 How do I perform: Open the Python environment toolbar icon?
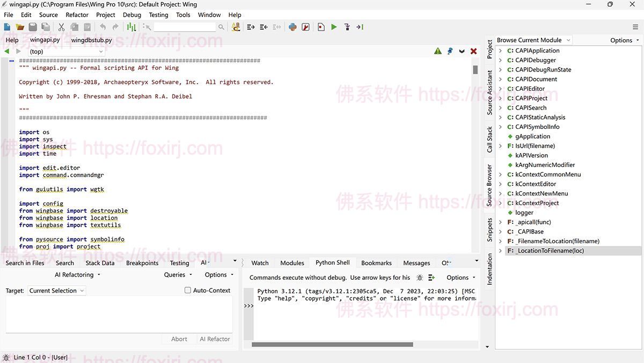tap(292, 26)
